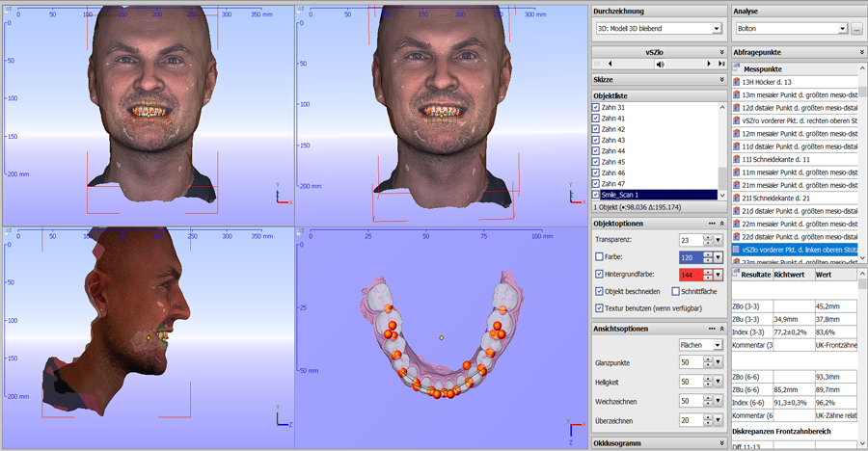Click icon of selected vSZlo vorderer Pkt. row
Image resolution: width=868 pixels, height=451 pixels.
pyautogui.click(x=736, y=250)
